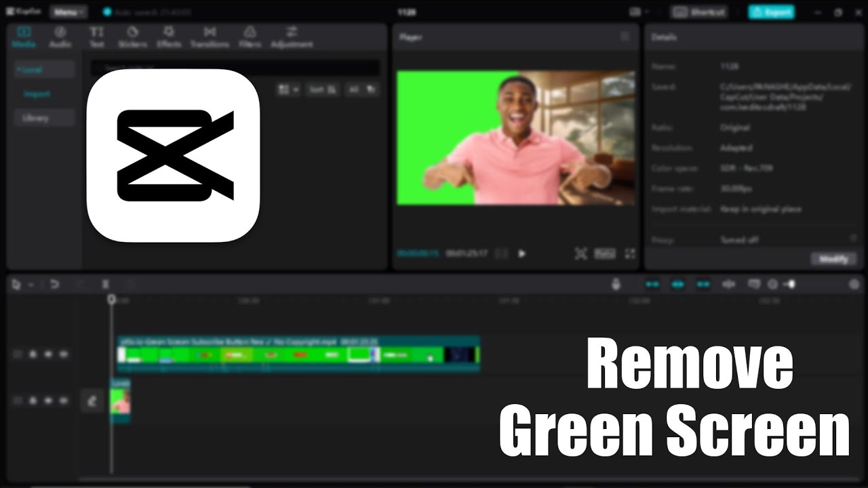
Task: Click the scope icon beside the play button
Action: click(501, 253)
